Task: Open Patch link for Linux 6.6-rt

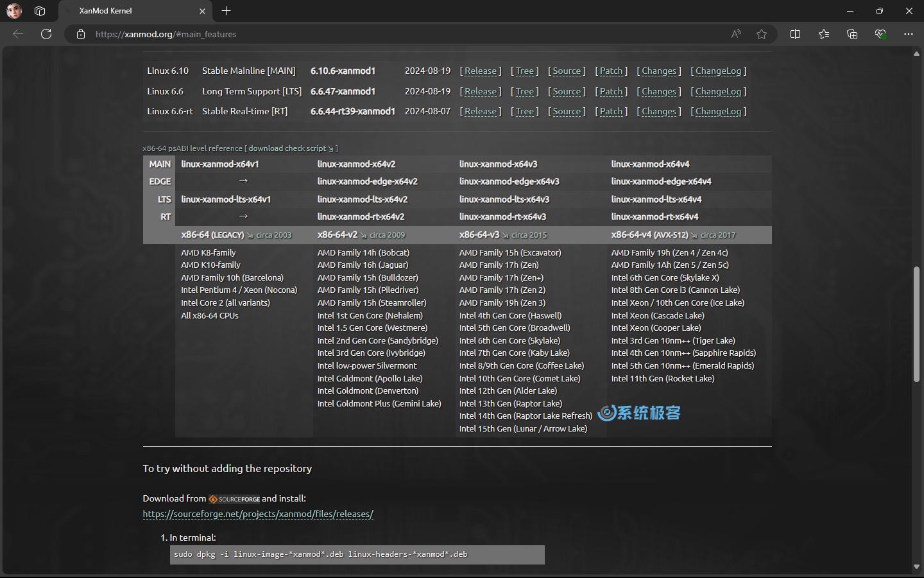Action: (611, 112)
